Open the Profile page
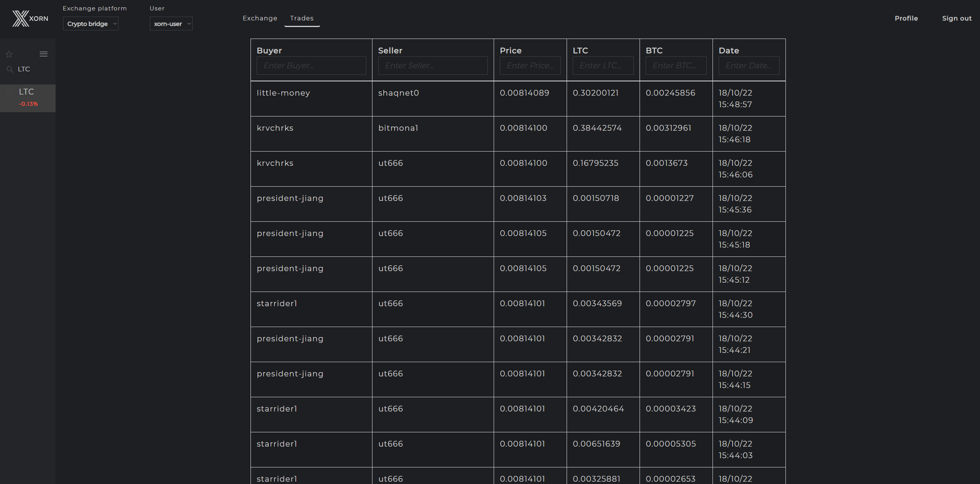Screen dimensions: 980x484 click(x=906, y=18)
